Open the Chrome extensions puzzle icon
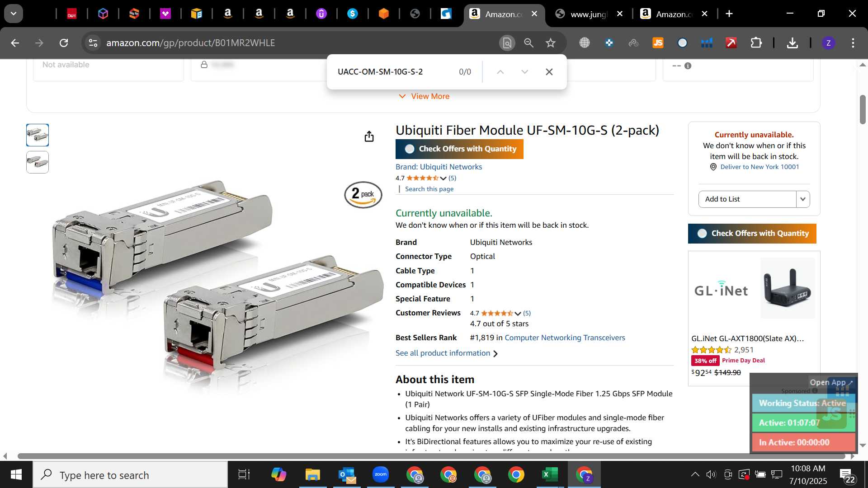Image resolution: width=868 pixels, height=488 pixels. coord(756,43)
